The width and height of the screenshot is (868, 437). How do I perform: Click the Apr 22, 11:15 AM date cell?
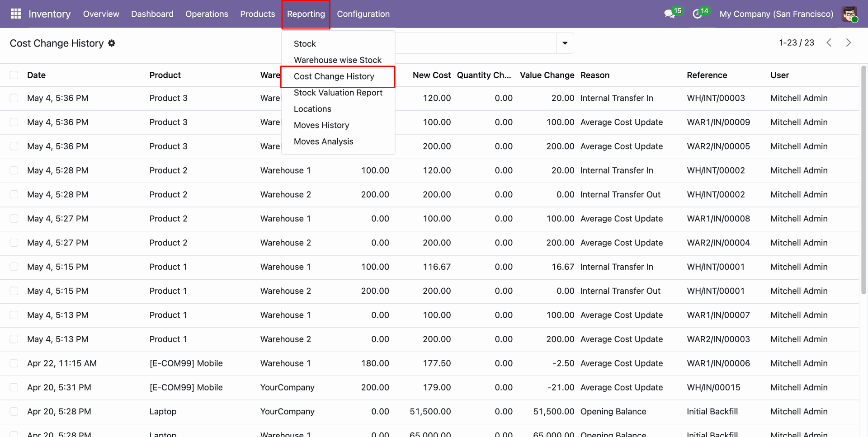[x=62, y=363]
